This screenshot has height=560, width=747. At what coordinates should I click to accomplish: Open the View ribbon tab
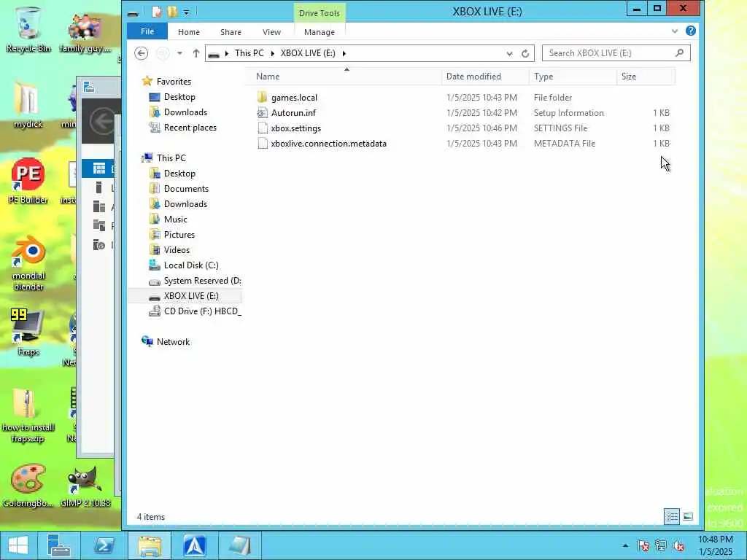[x=271, y=32]
